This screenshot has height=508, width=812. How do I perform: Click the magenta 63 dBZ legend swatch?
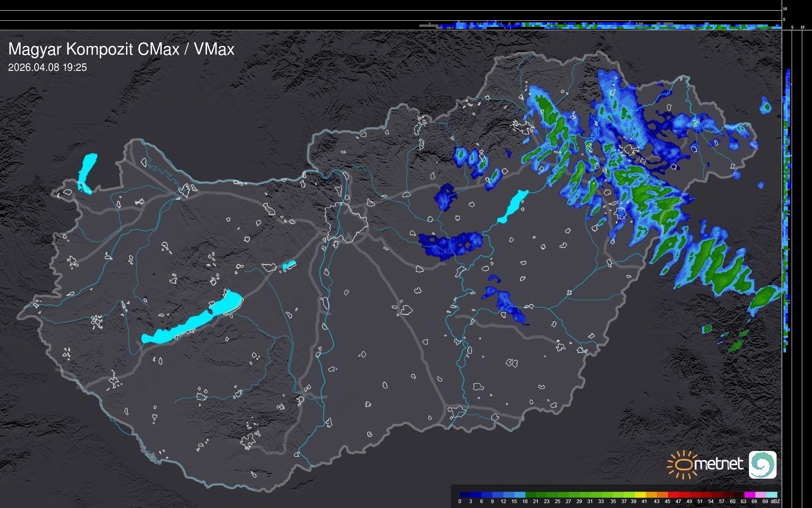(x=749, y=495)
